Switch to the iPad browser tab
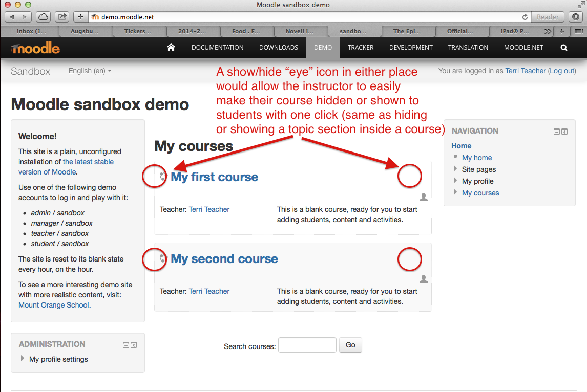The width and height of the screenshot is (587, 392). (x=515, y=31)
